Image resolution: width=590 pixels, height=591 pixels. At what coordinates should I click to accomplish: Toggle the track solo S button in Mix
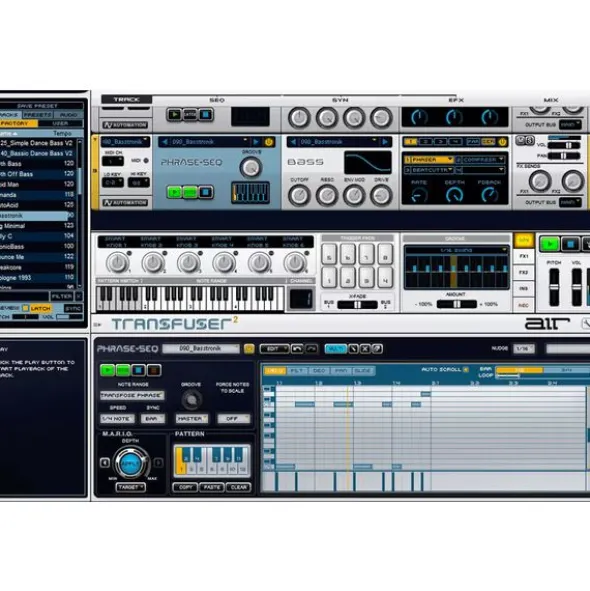pos(529,141)
